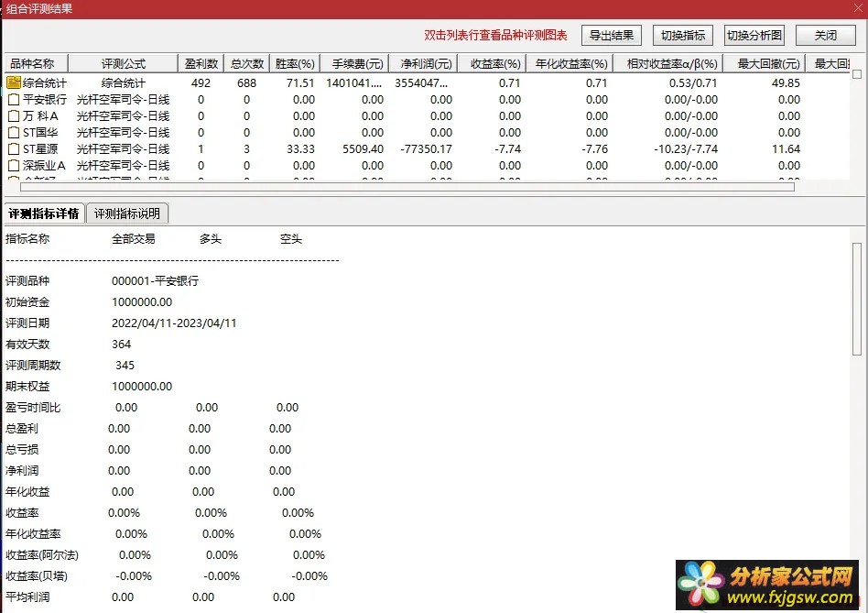Viewport: 868px width, 613px height.
Task: Sort by 胜率(%) column header
Action: pos(295,63)
